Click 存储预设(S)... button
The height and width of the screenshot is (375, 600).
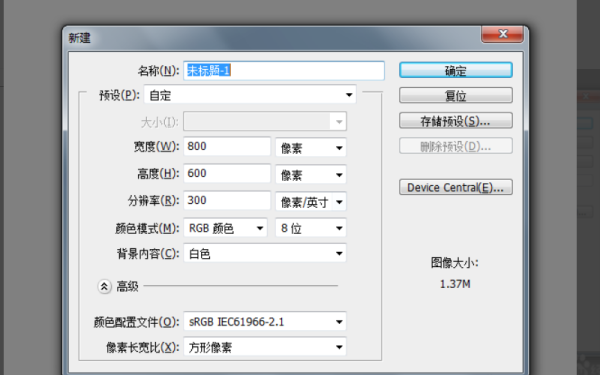point(456,121)
